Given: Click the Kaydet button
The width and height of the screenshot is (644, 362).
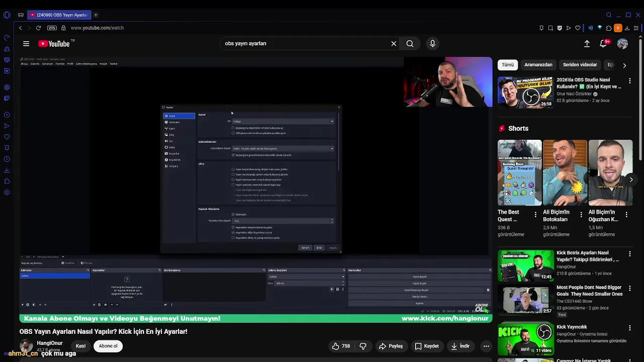Looking at the screenshot, I should [427, 346].
